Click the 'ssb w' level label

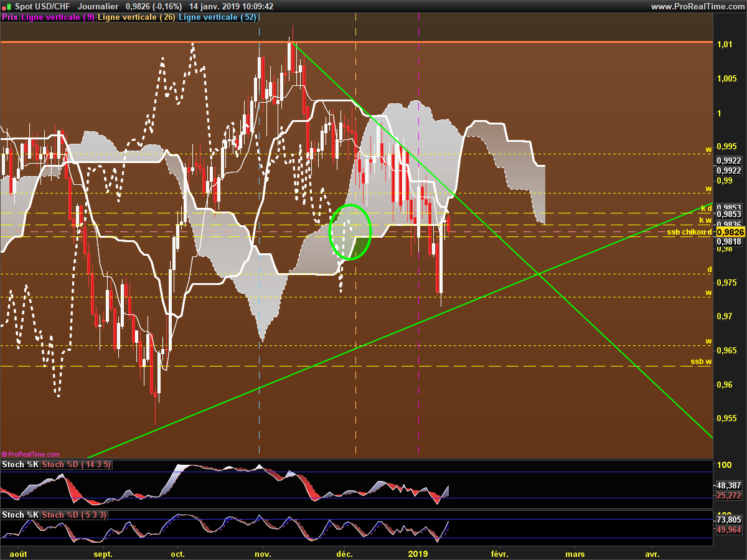(700, 362)
